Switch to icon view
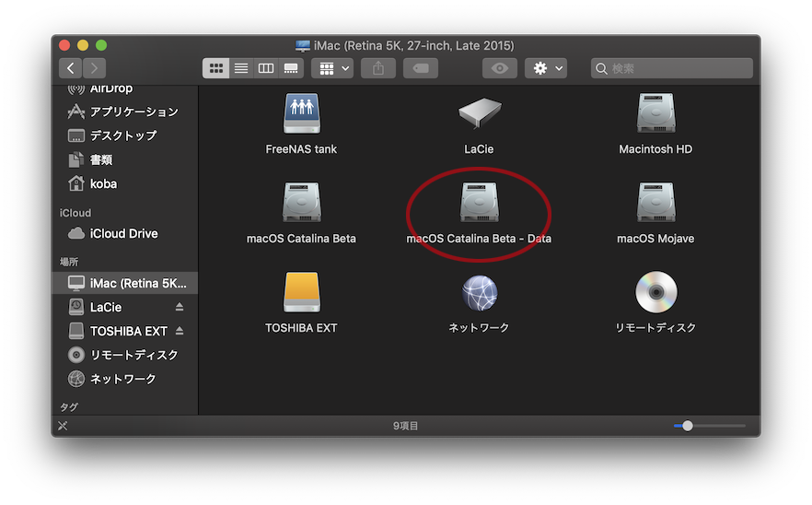Viewport: 812px width, 505px height. 216,68
